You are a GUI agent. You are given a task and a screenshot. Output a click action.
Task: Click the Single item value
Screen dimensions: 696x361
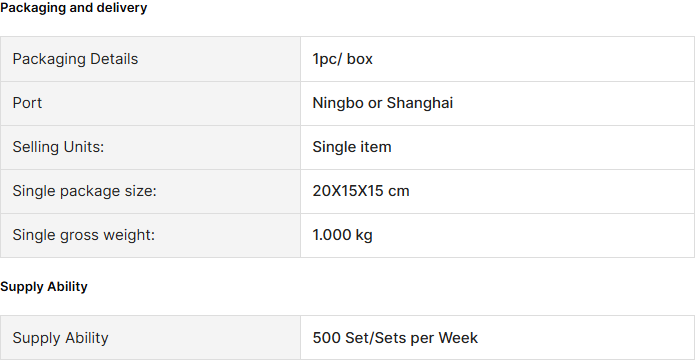[352, 147]
